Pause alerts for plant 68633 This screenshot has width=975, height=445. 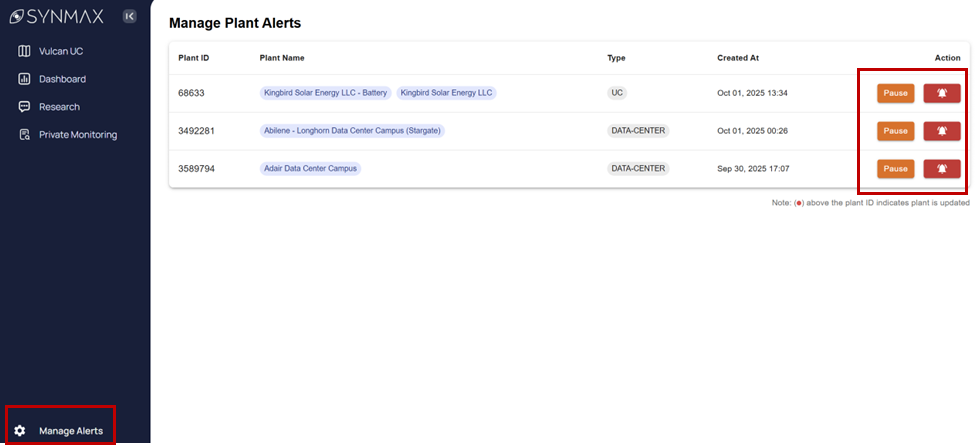[x=895, y=93]
